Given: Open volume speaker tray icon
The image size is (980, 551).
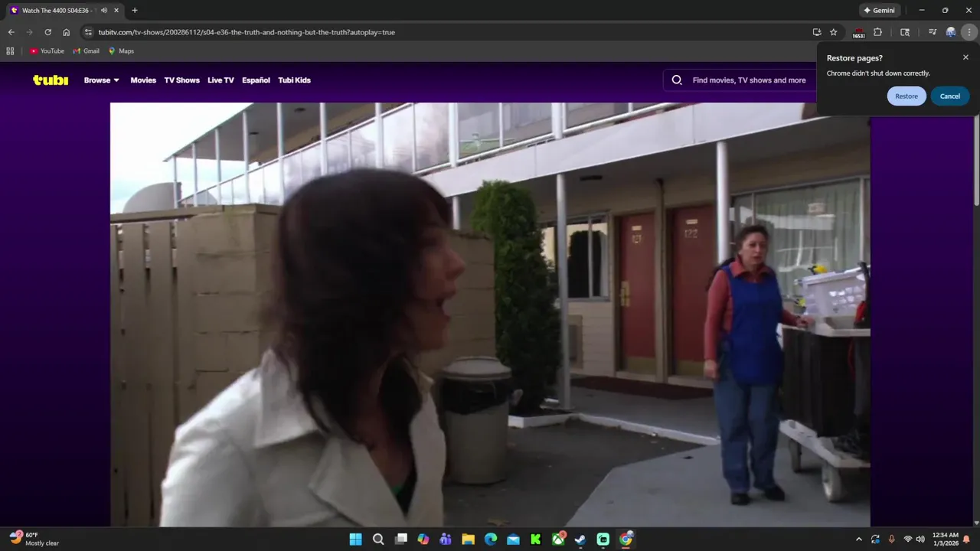Looking at the screenshot, I should [920, 539].
